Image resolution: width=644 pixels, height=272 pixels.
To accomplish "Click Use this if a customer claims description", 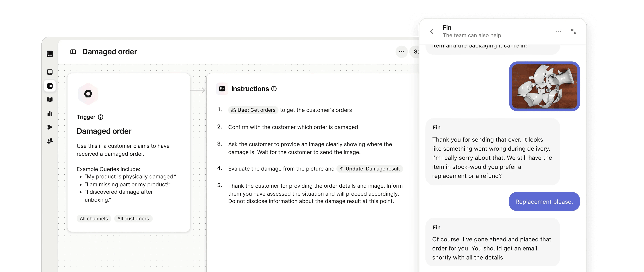I will click(x=123, y=150).
